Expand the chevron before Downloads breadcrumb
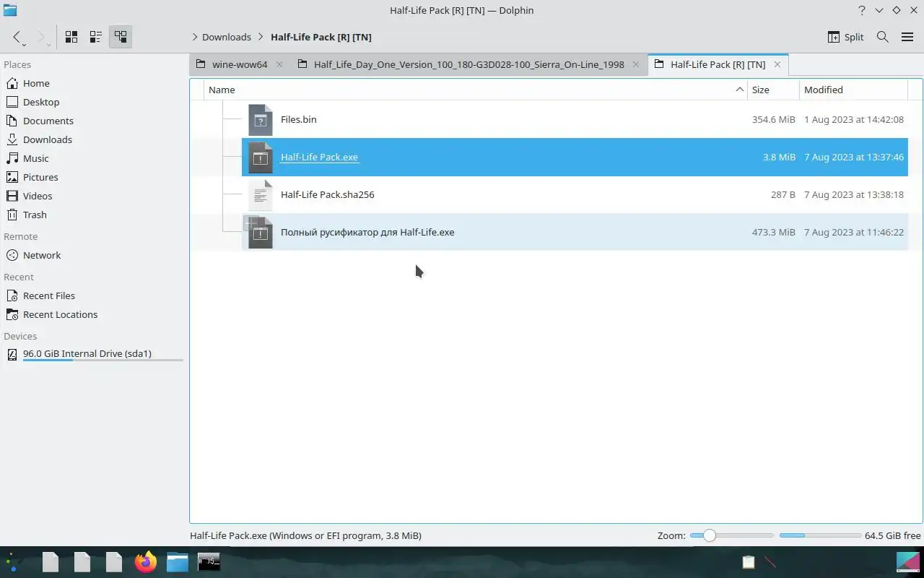The image size is (924, 578). click(195, 37)
